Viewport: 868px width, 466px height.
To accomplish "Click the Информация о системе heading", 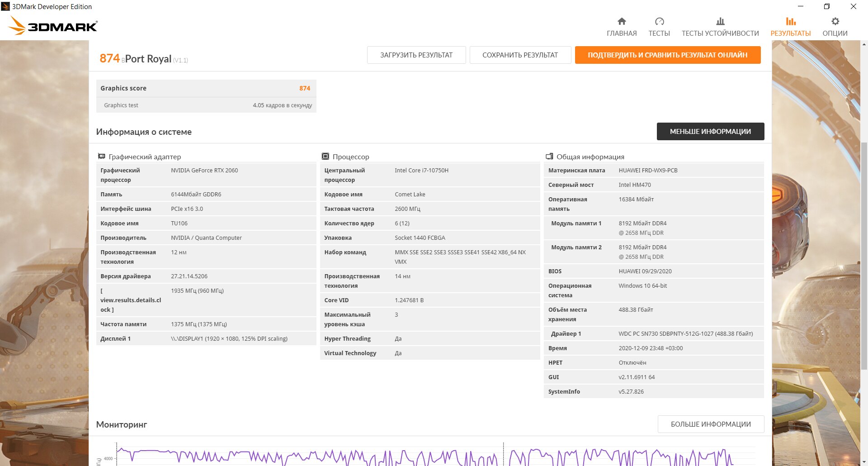I will point(144,132).
